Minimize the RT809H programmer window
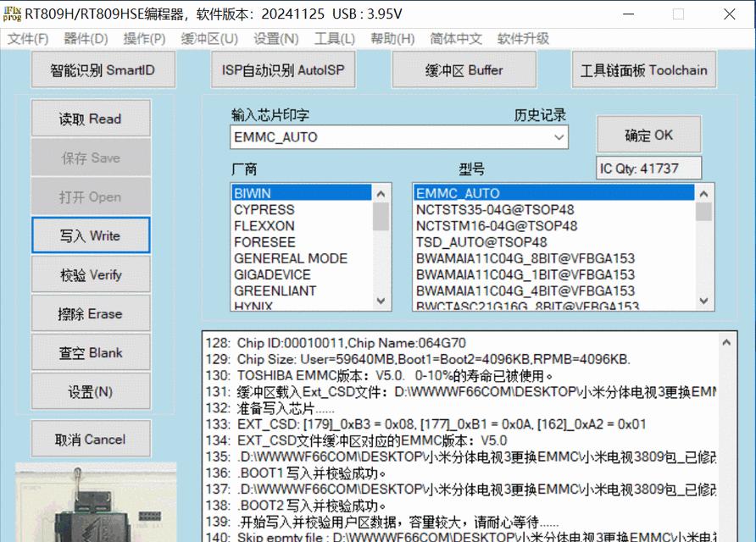Screen dimensions: 756x542 tap(629, 14)
